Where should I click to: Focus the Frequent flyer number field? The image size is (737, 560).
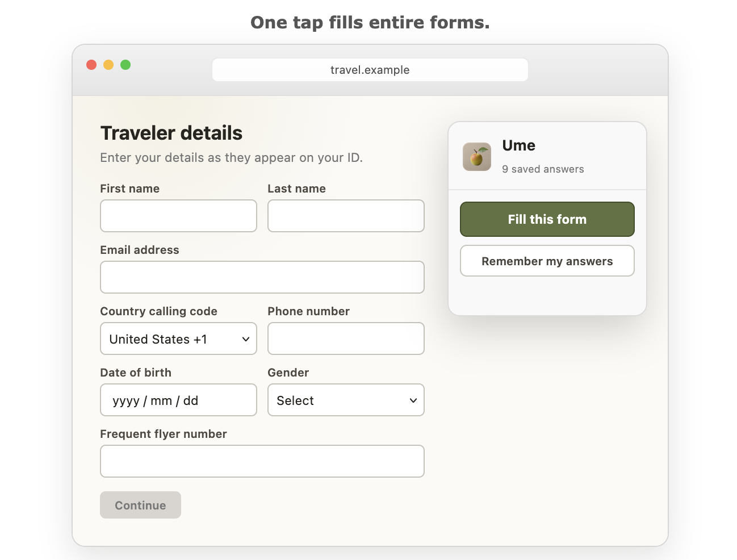point(262,461)
